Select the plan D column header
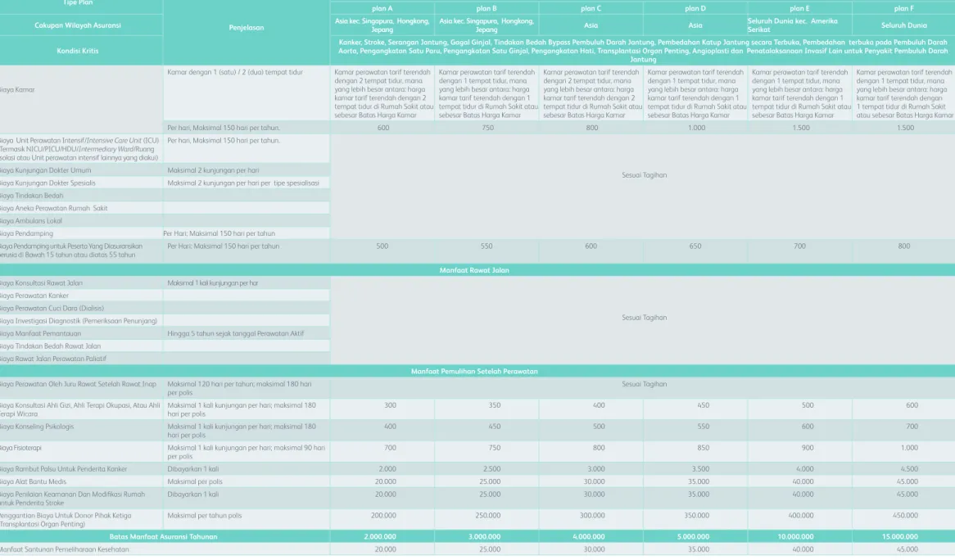This screenshot has width=955, height=560. point(695,8)
